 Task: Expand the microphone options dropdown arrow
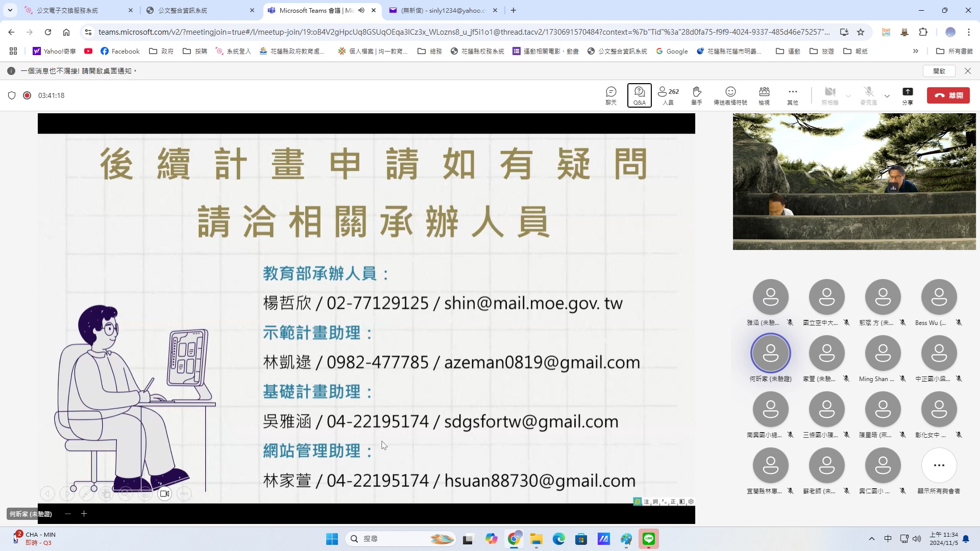click(x=887, y=96)
